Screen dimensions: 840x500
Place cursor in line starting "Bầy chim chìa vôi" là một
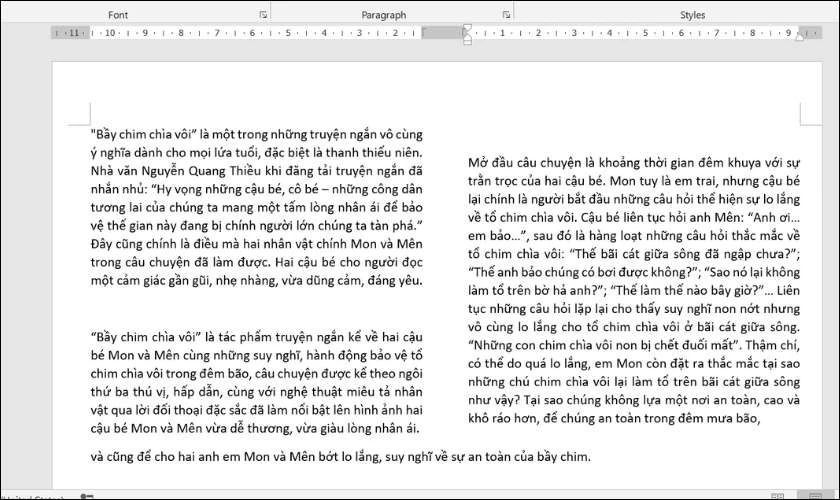[x=257, y=134]
